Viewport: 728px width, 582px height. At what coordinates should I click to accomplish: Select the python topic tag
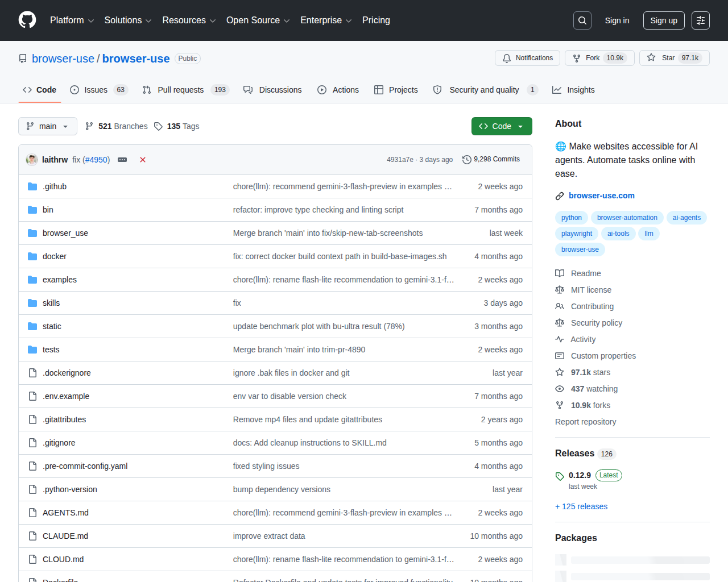point(572,218)
